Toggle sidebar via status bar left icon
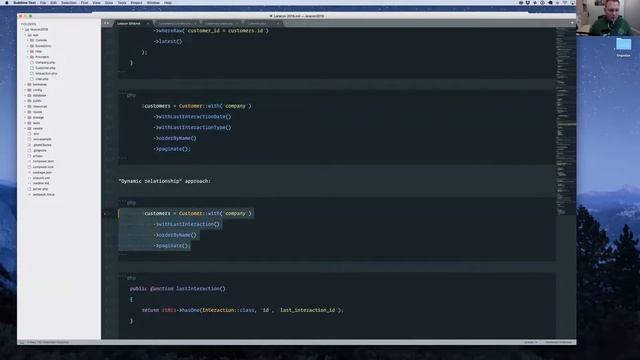This screenshot has height=360, width=640. pos(22,342)
